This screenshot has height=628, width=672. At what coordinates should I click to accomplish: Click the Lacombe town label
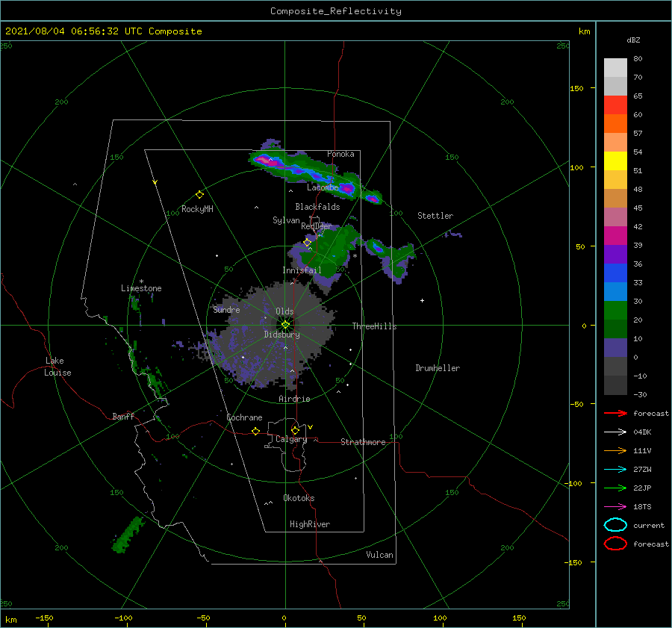pos(323,187)
